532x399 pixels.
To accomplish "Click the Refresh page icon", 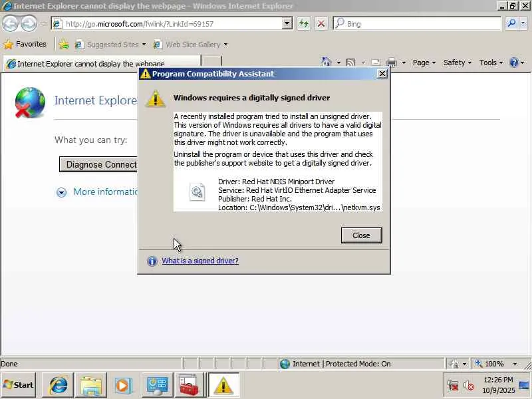I will point(304,24).
